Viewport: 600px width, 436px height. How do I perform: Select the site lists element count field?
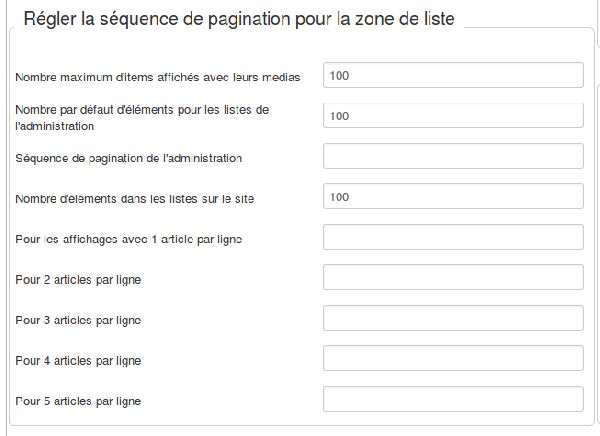452,197
